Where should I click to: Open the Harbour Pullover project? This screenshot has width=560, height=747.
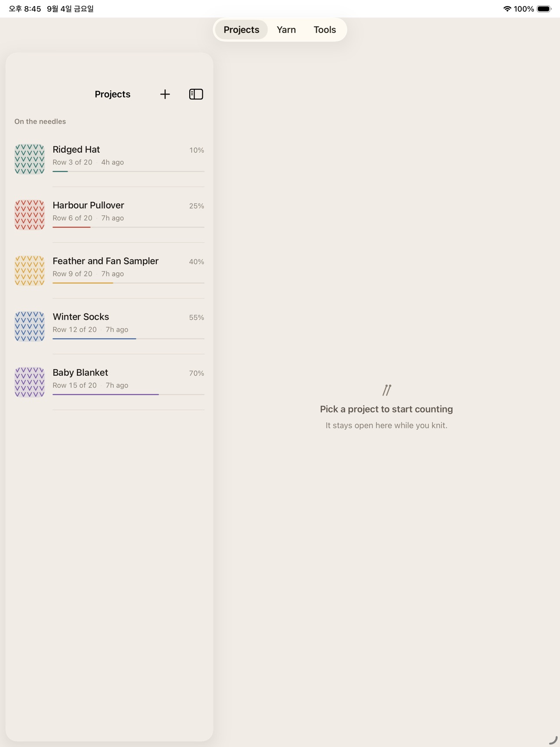coord(109,215)
